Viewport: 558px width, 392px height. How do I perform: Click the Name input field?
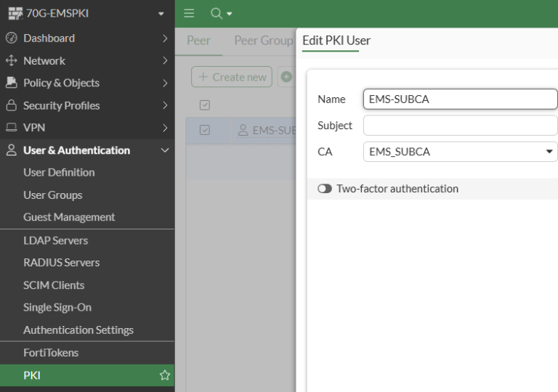tap(460, 99)
